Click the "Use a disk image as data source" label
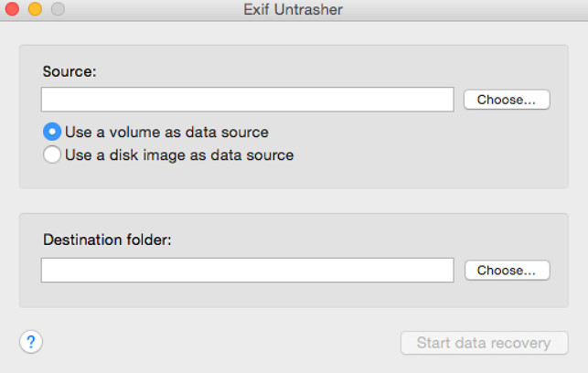This screenshot has height=373, width=588. pyautogui.click(x=179, y=155)
